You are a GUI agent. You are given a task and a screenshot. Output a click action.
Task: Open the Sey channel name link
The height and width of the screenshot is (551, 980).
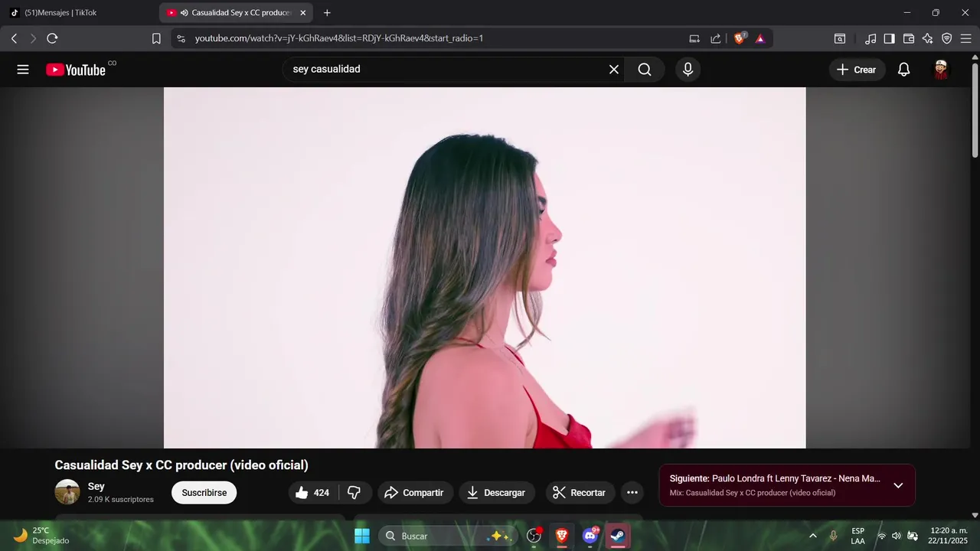pyautogui.click(x=96, y=486)
